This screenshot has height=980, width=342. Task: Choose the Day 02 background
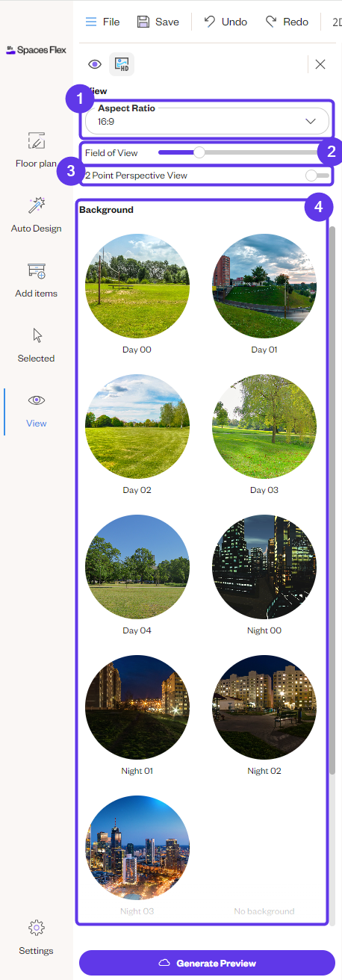click(137, 427)
